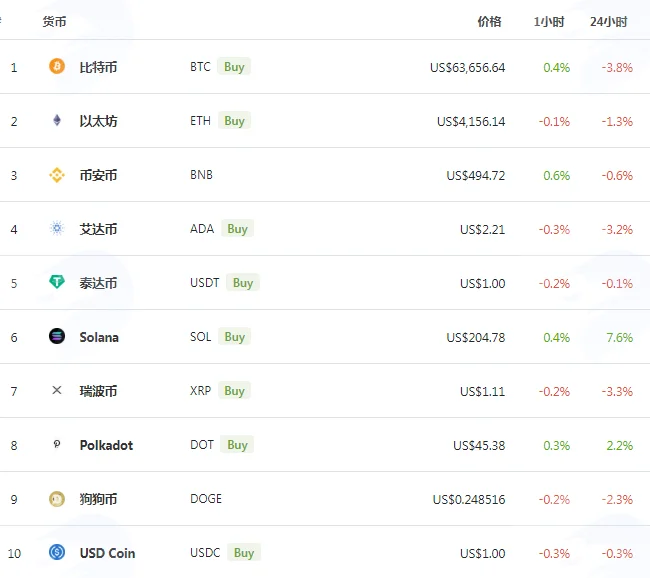Buy ETH using the Buy button
The image size is (650, 578).
pos(235,121)
